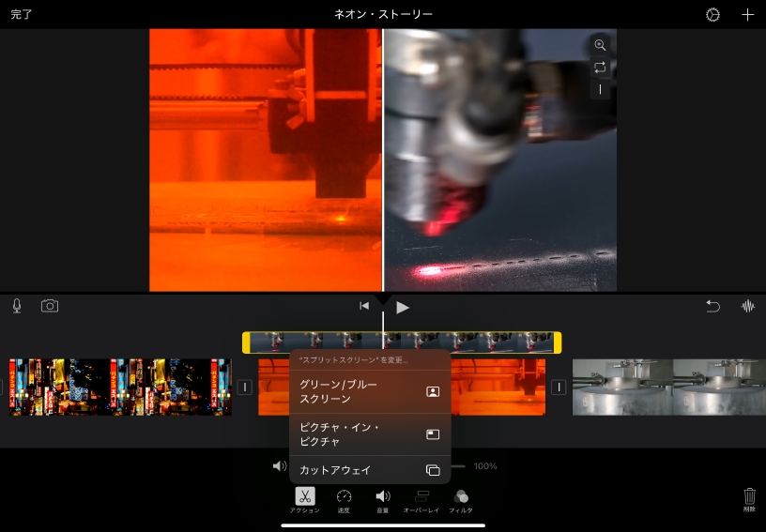Viewport: 766px width, 532px height.
Task: Toggle audio waveform display
Action: tap(748, 306)
